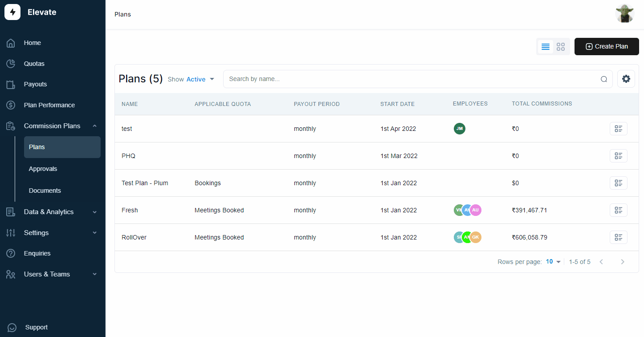The height and width of the screenshot is (337, 644).
Task: Open details icon for RollOver plan
Action: [619, 237]
